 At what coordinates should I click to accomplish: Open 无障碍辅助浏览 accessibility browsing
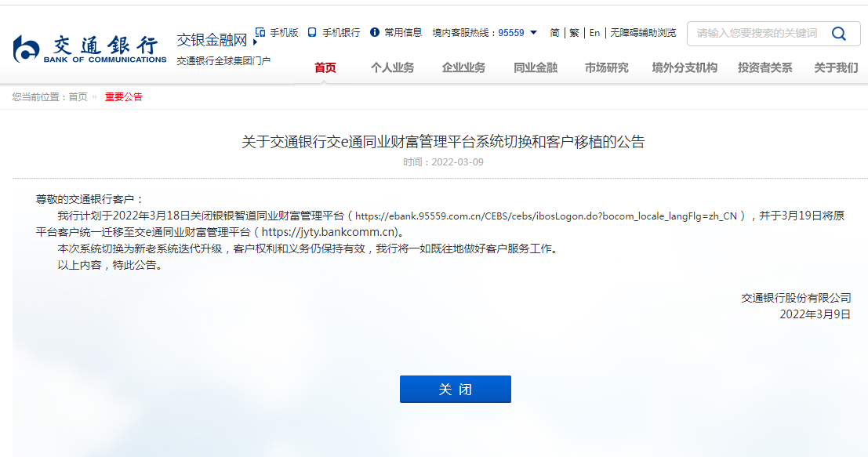(x=643, y=33)
